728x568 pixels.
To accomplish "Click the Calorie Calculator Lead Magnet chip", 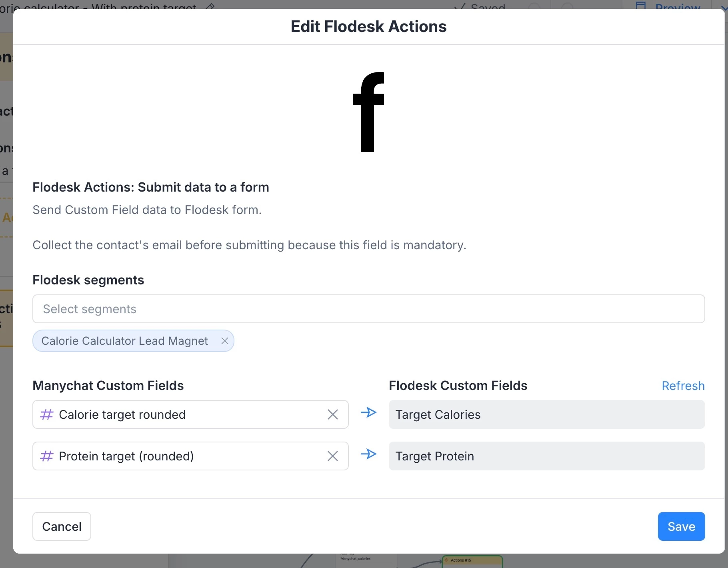I will click(124, 341).
